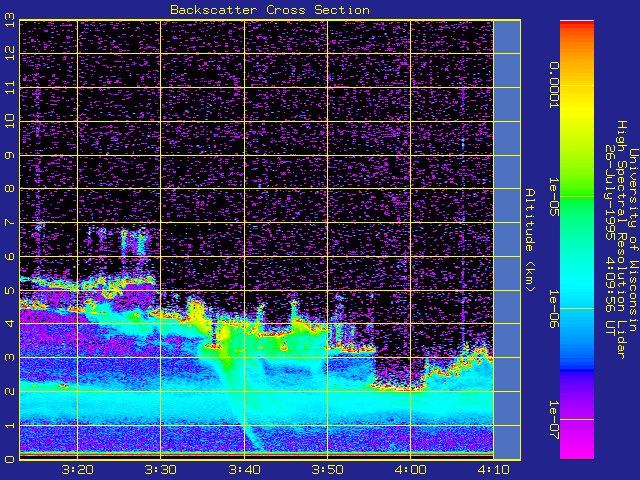
Task: Click the 1e-05 colorbar label
Action: pos(553,197)
